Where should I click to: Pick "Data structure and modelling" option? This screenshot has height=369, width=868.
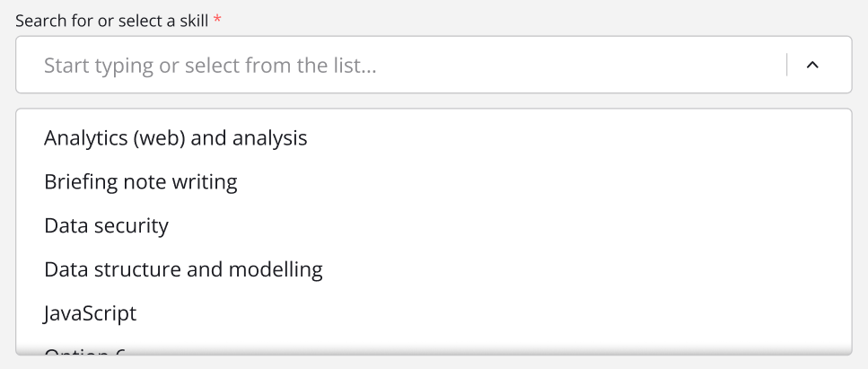tap(183, 268)
